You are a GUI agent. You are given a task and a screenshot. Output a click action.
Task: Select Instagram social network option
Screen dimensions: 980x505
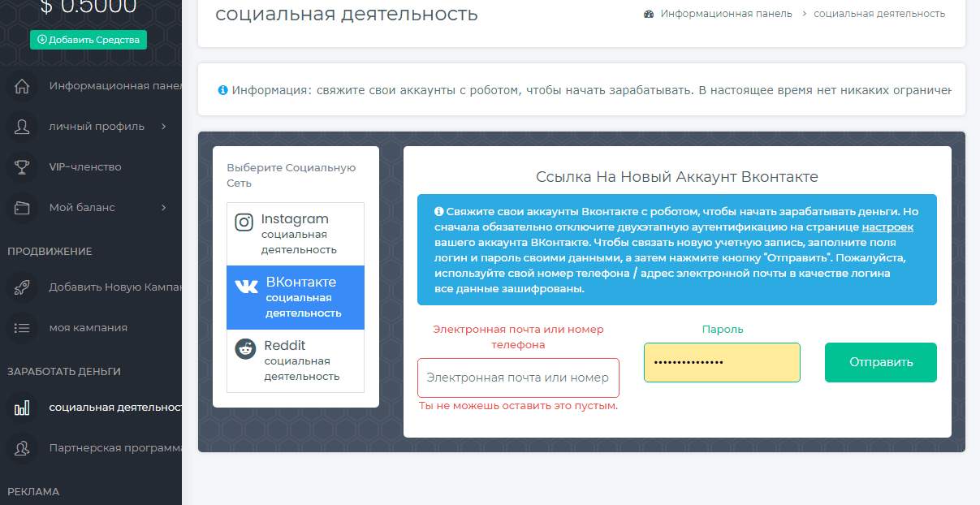[296, 234]
